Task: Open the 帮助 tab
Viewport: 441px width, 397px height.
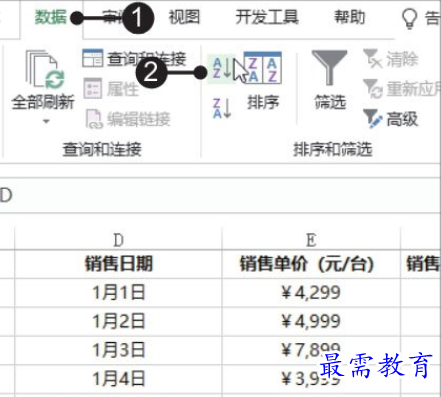Action: coord(349,17)
